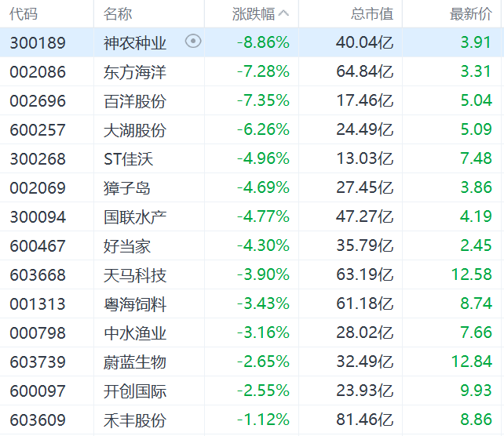Click the -1.12% change value
This screenshot has width=504, height=436.
[263, 420]
